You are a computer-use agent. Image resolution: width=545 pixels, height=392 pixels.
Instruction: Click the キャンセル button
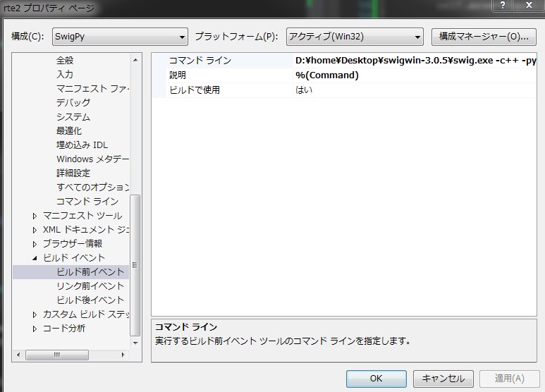pyautogui.click(x=443, y=379)
